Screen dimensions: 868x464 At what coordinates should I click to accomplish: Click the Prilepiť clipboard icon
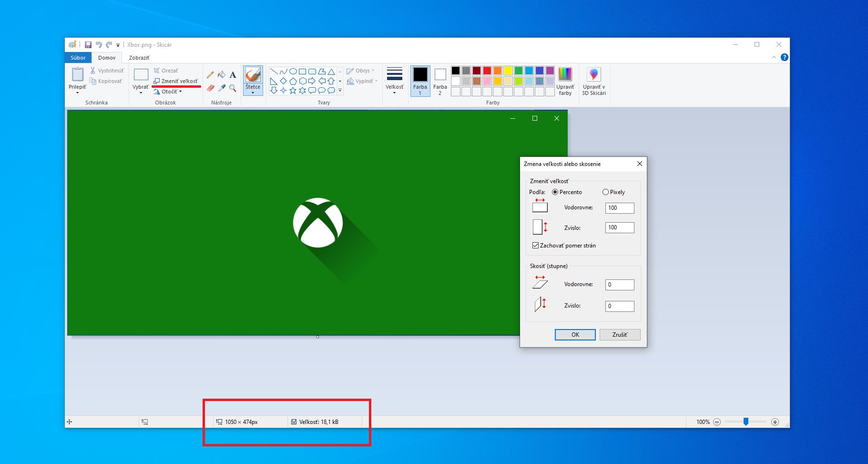tap(77, 74)
